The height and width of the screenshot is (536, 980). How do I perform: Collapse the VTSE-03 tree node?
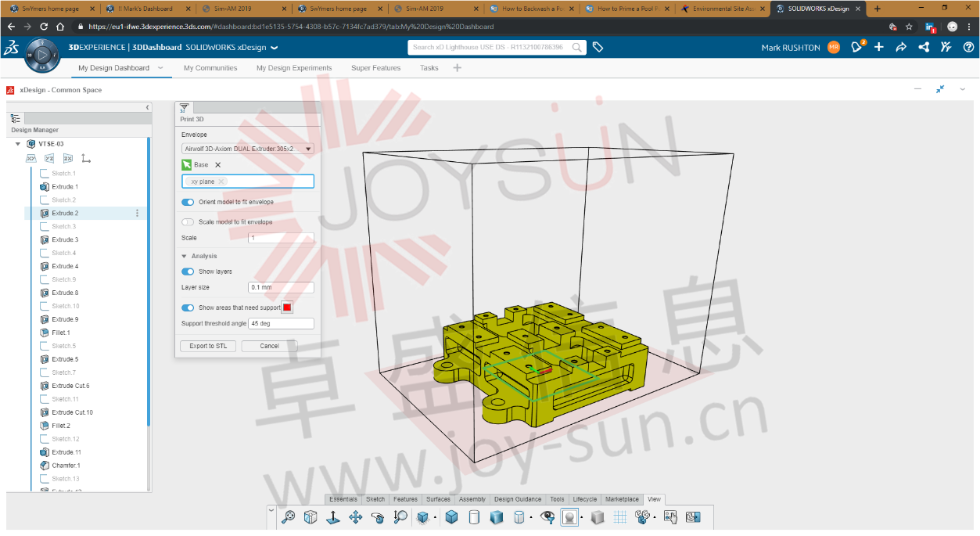(x=18, y=144)
